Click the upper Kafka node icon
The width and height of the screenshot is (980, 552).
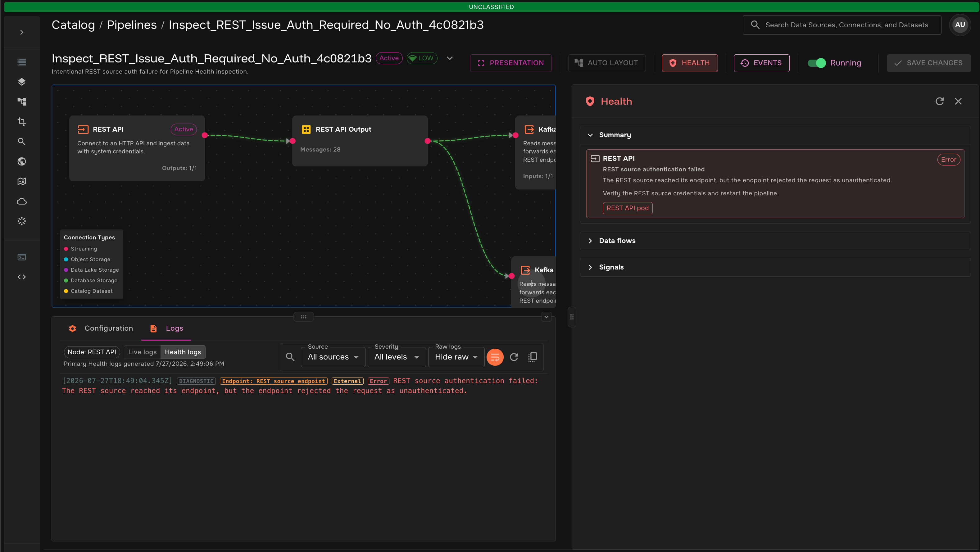529,129
